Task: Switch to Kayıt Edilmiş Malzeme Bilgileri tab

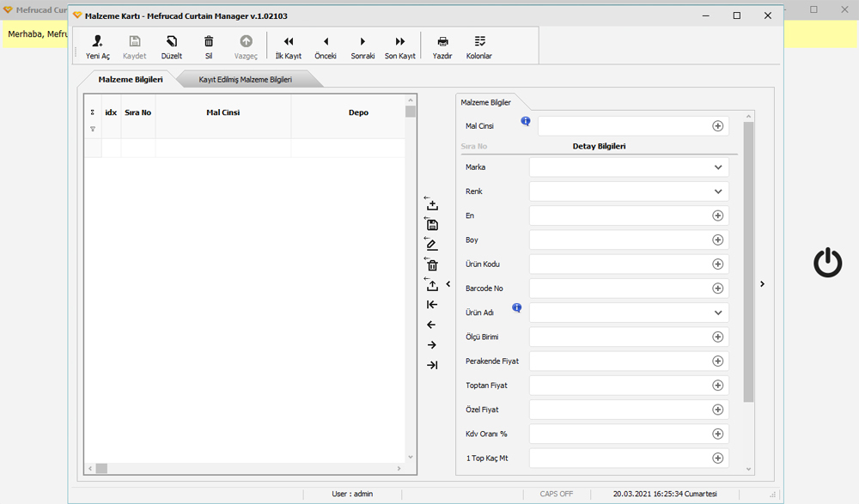Action: point(246,80)
